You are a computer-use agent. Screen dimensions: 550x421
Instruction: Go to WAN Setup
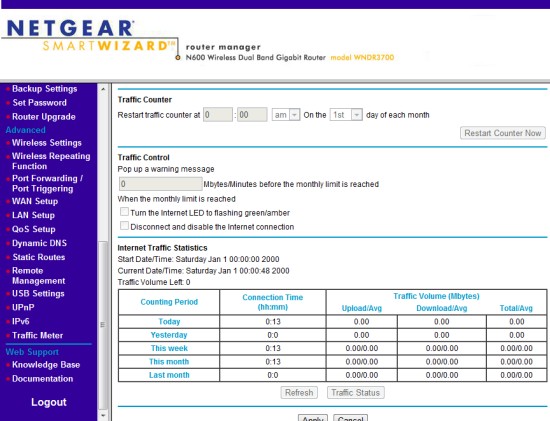coord(35,201)
